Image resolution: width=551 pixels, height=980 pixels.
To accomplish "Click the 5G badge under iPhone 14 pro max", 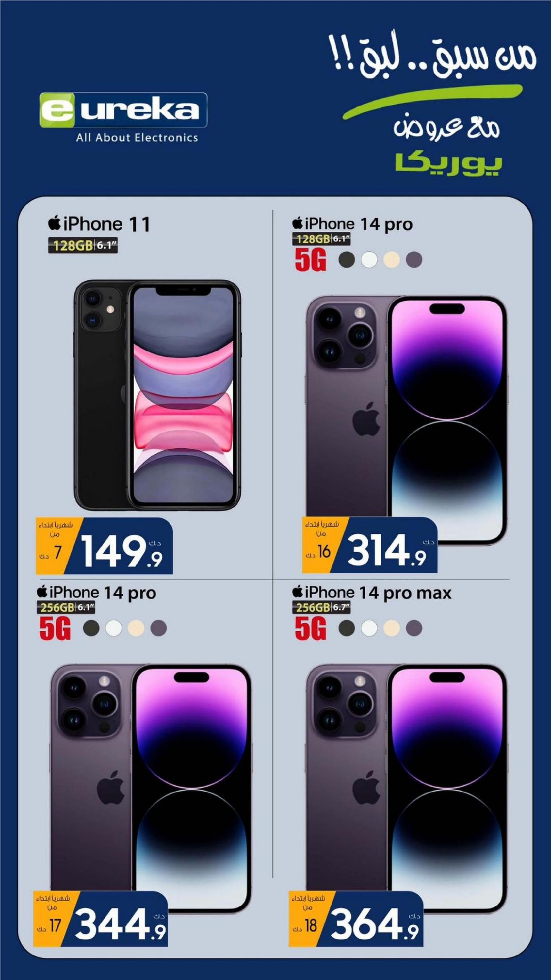I will 310,629.
